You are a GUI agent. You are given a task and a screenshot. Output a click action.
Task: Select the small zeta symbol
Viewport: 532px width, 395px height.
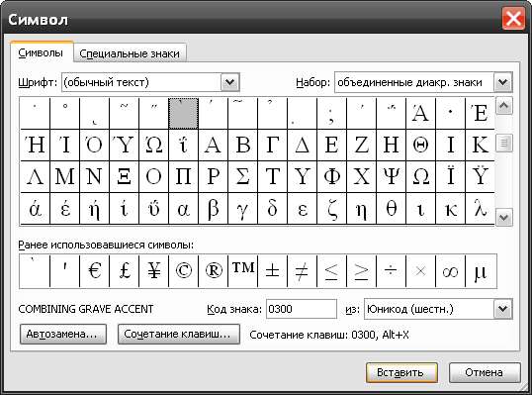tap(332, 208)
